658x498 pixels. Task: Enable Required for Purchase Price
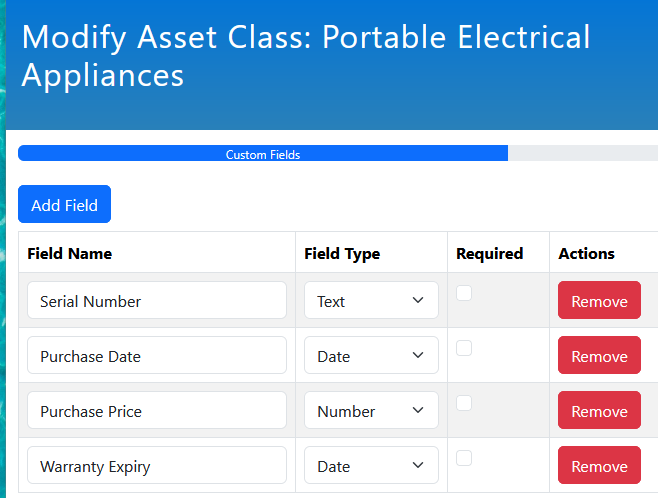click(x=464, y=403)
